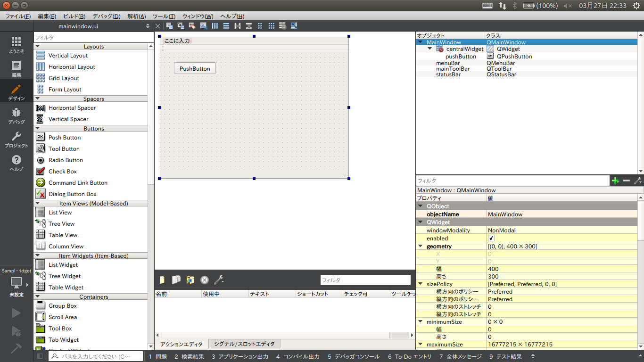This screenshot has height=362, width=644.
Task: Collapse centralWidget in object tree
Action: click(430, 49)
